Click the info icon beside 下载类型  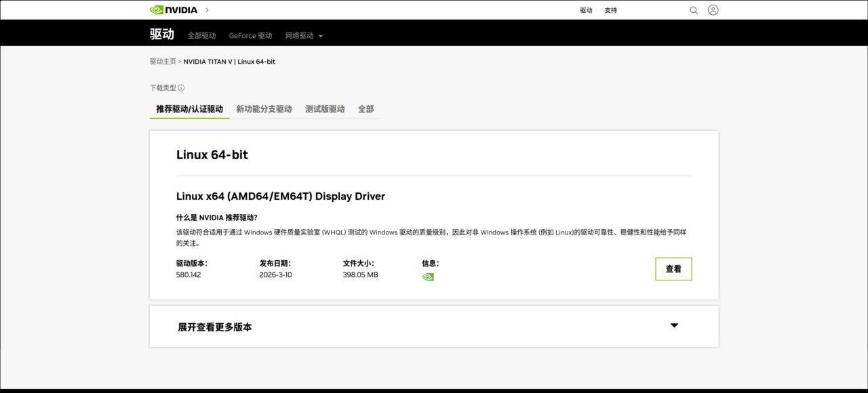(x=181, y=88)
